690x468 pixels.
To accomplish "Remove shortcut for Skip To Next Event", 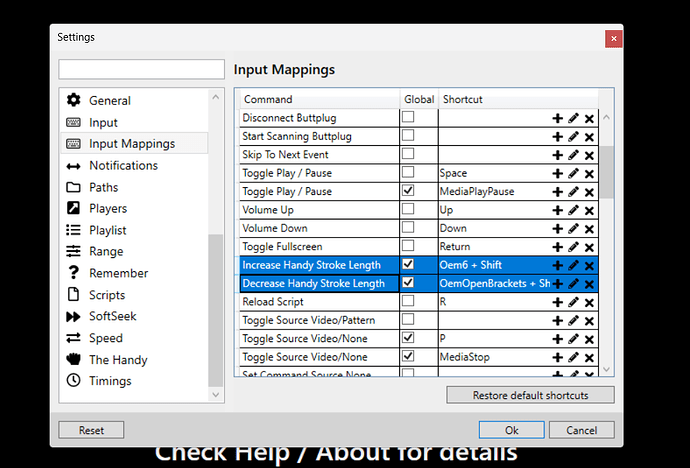I will (x=589, y=155).
